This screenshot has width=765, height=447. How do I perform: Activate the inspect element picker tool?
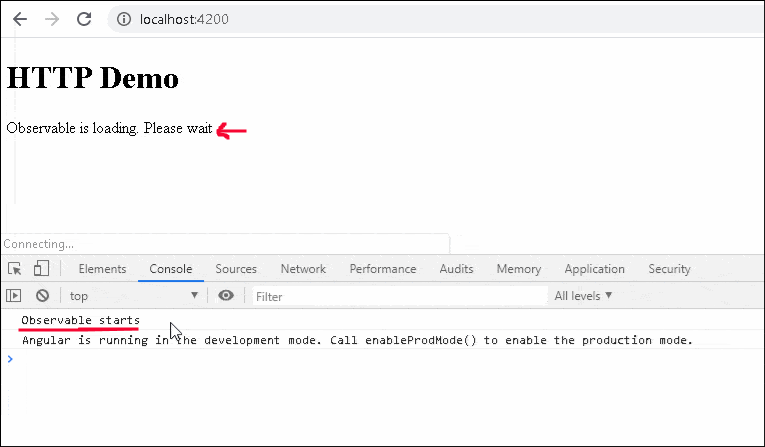15,269
